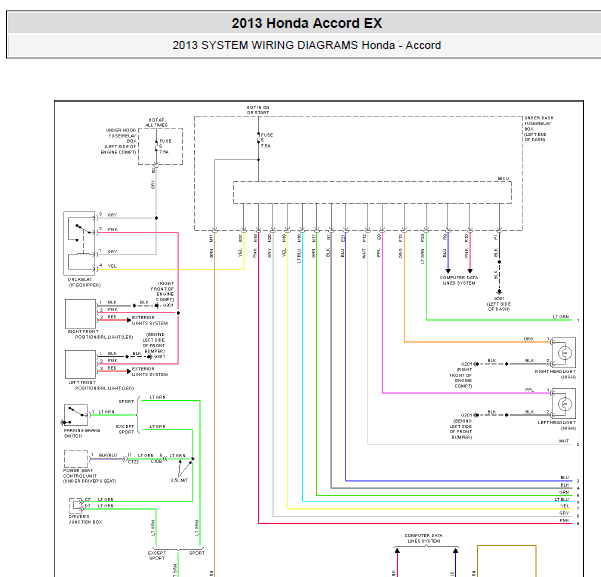
Task: Select the "2013 SYSTEM WIRING DIAGRAMS Honda - Accord" subtitle
Action: pyautogui.click(x=307, y=45)
